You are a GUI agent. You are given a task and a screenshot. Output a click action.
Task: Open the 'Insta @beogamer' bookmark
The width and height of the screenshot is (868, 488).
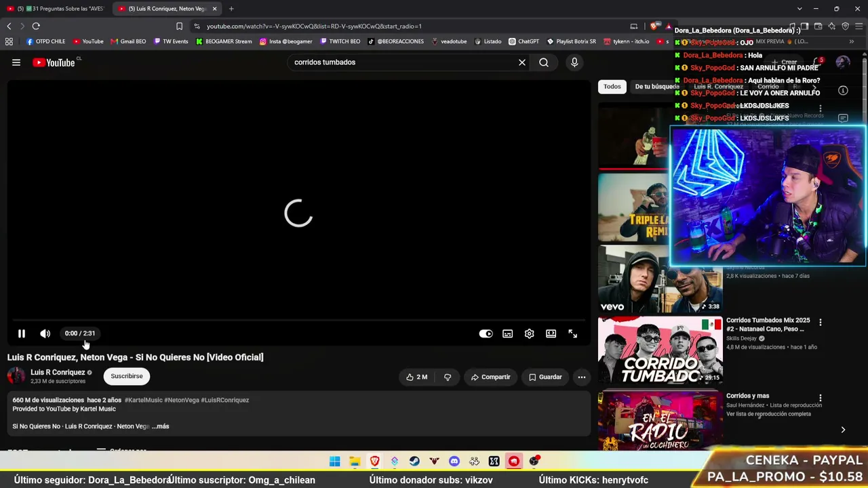click(286, 41)
